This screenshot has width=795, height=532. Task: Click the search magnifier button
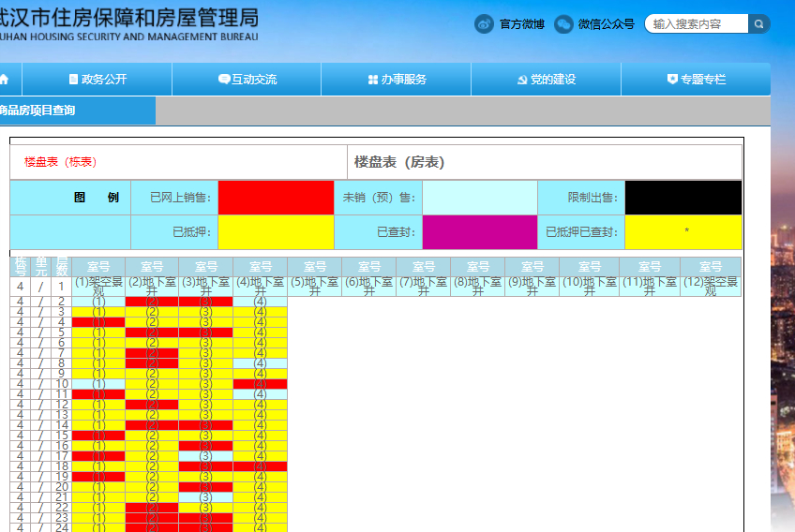pyautogui.click(x=759, y=23)
